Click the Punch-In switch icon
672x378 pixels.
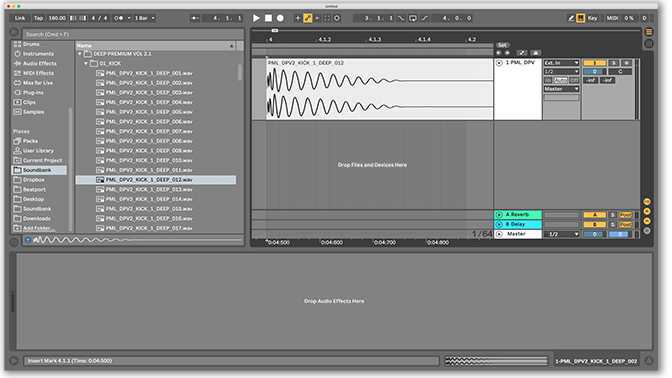coord(401,18)
